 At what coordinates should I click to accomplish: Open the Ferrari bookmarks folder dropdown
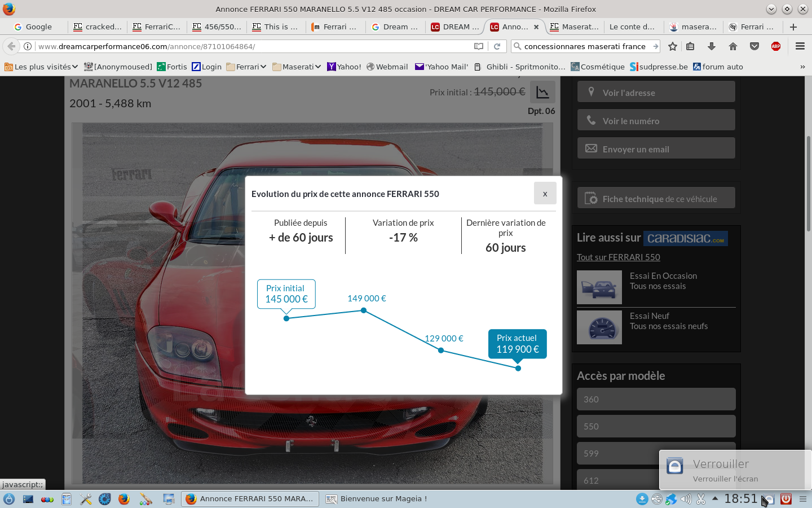coord(246,67)
